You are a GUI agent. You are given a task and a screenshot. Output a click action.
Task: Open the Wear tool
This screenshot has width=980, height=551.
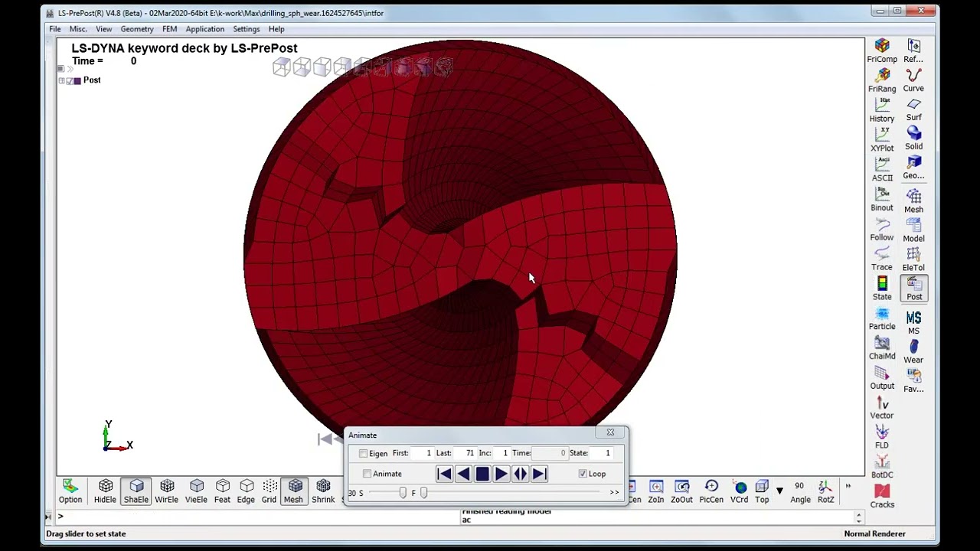[x=913, y=351]
